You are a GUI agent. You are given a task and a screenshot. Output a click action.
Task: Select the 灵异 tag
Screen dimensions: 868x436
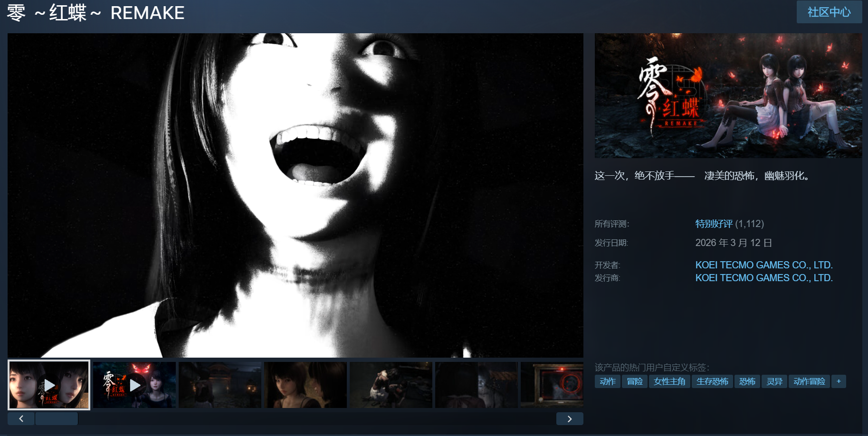[774, 381]
